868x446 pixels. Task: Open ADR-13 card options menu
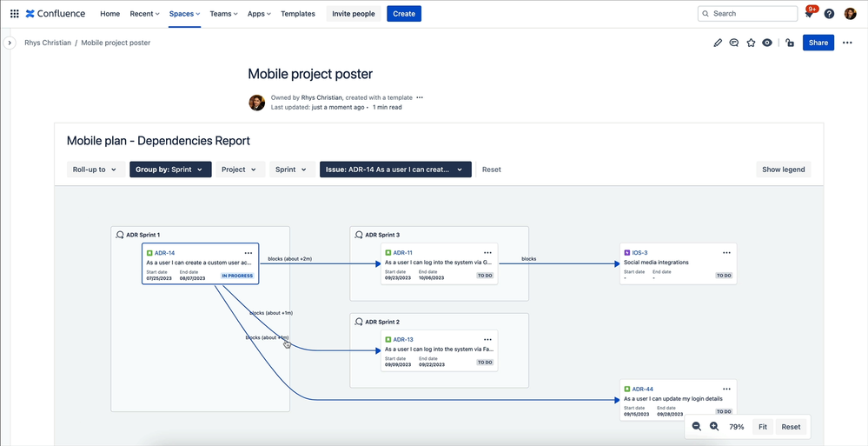pos(487,339)
